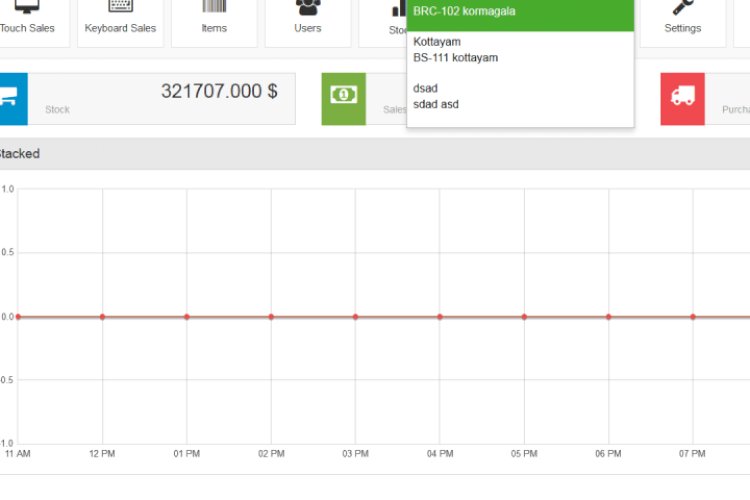Click the 06 PM data point
Screen dimensions: 750x500
coord(608,317)
